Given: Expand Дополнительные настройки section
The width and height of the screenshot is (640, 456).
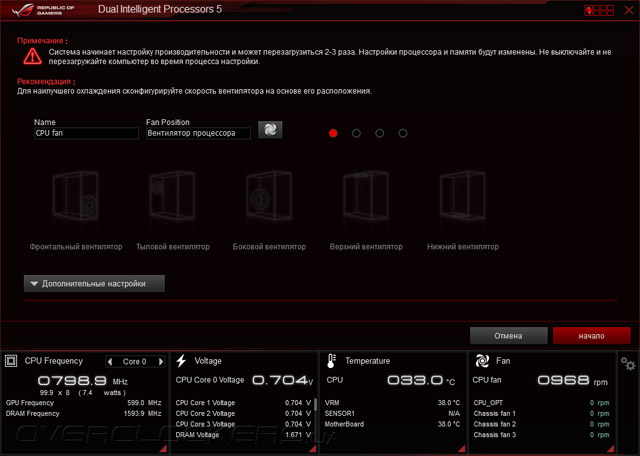Looking at the screenshot, I should coord(94,284).
